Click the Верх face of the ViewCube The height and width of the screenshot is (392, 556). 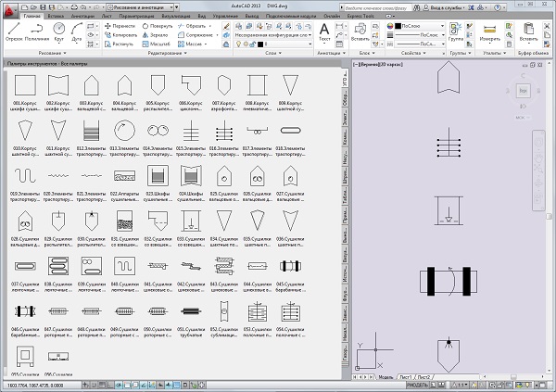523,91
